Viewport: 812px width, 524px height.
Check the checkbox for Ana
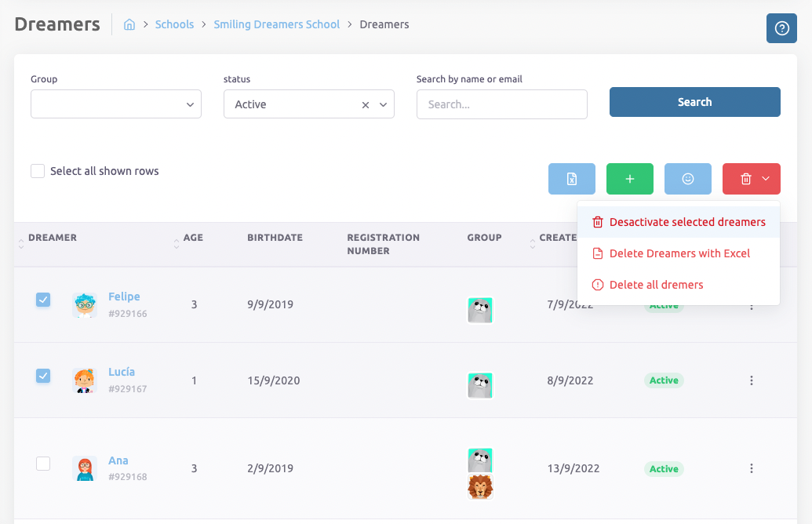pos(43,464)
